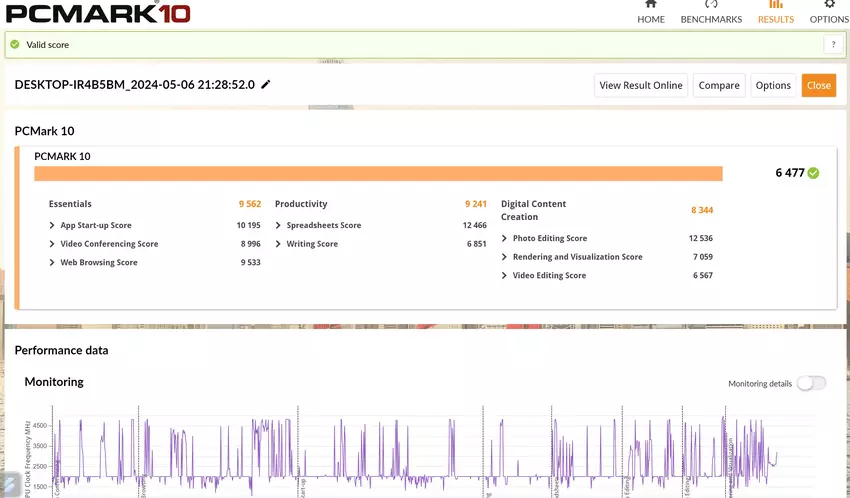The width and height of the screenshot is (850, 498).
Task: Expand the Spreadsheets Score row
Action: 278,226
